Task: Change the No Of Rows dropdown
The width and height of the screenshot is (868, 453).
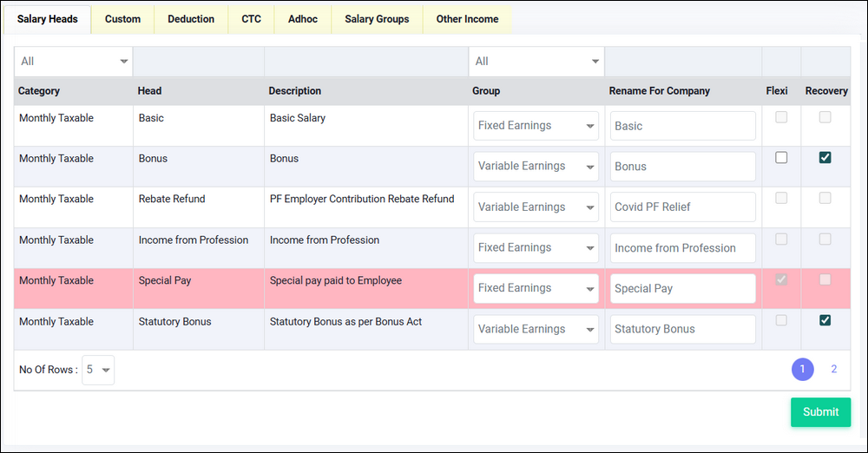Action: 98,370
